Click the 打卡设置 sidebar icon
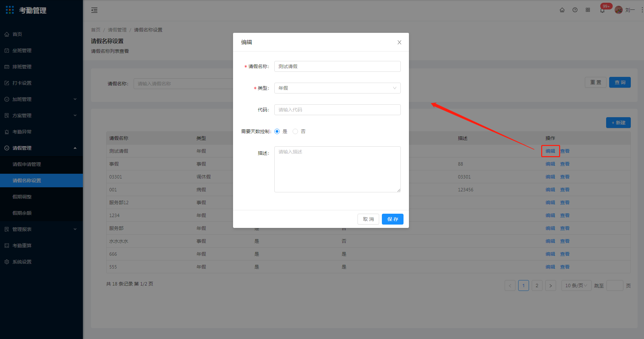The image size is (644, 339). 7,83
